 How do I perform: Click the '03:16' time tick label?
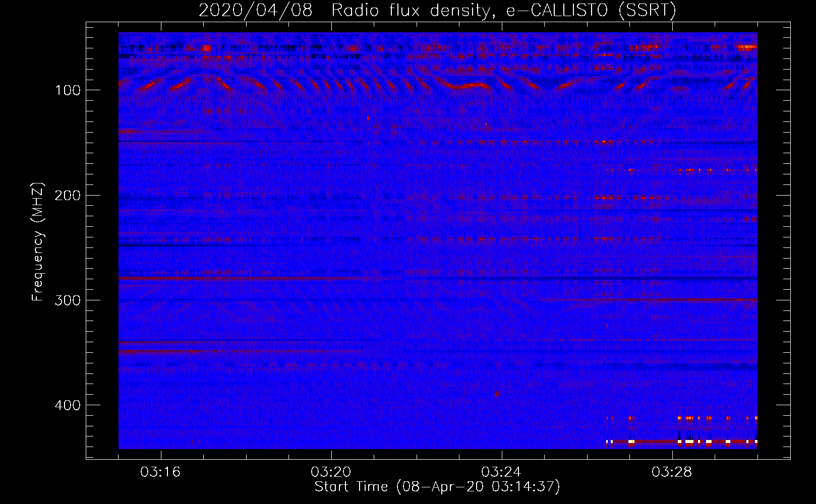click(160, 472)
